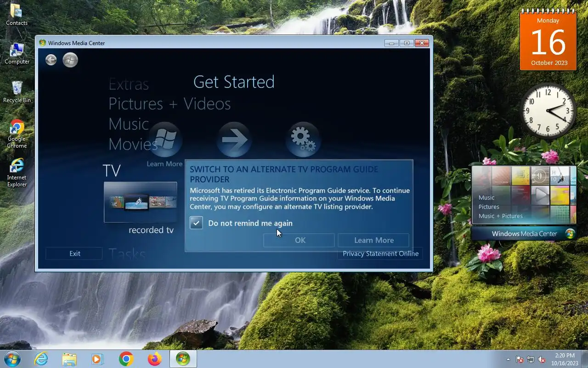Image resolution: width=588 pixels, height=368 pixels.
Task: Click the taskbar clock showing 2:20 PM
Action: point(565,359)
